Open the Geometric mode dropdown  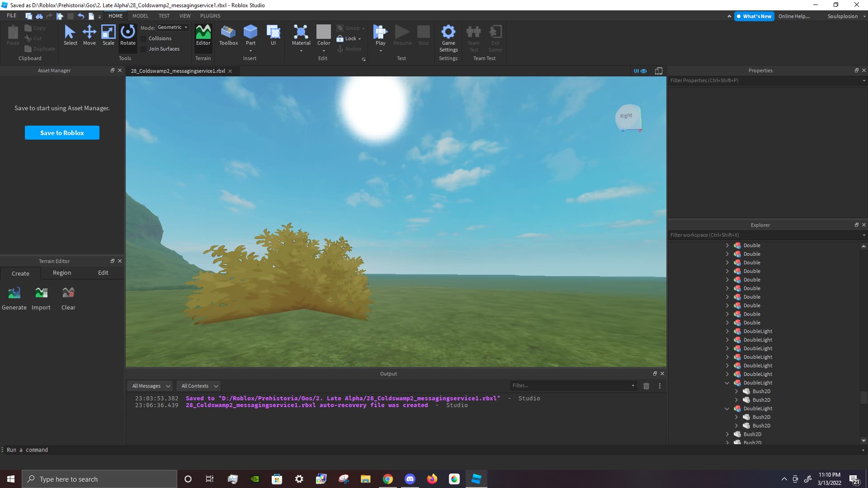pyautogui.click(x=172, y=28)
